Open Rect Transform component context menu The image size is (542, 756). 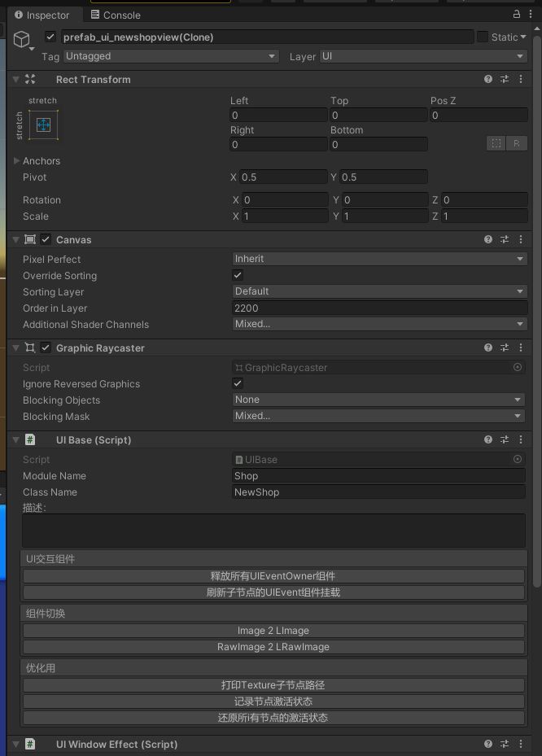point(521,79)
